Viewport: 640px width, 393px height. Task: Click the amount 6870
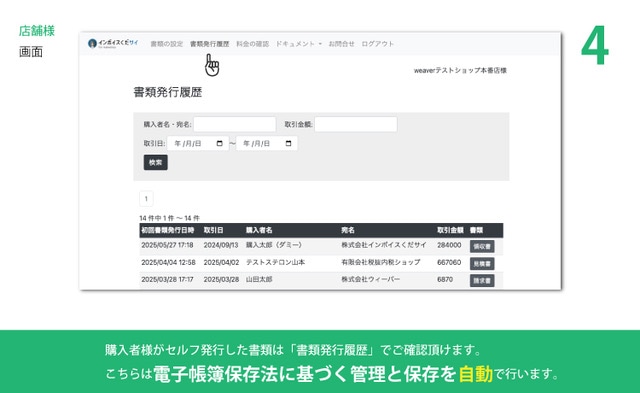click(445, 279)
